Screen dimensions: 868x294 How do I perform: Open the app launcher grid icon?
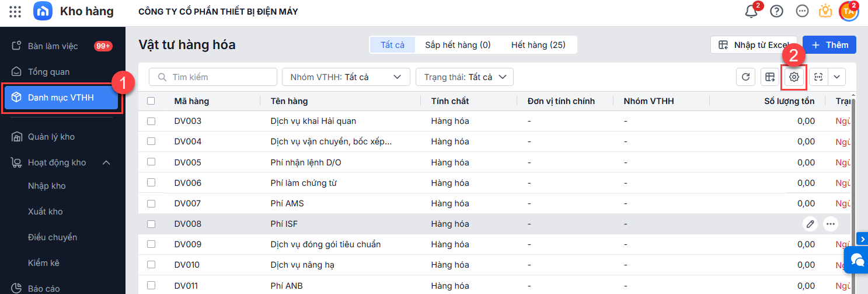coord(16,12)
